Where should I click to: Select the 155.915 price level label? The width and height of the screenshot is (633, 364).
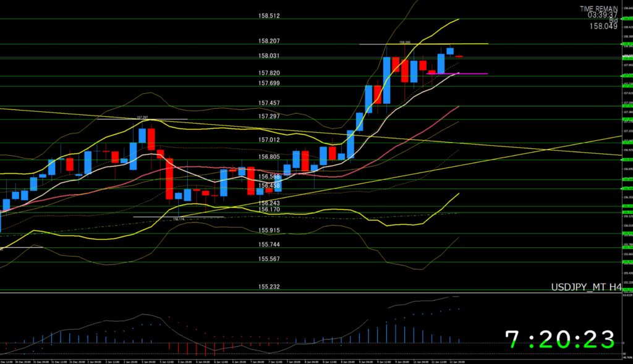(x=270, y=231)
